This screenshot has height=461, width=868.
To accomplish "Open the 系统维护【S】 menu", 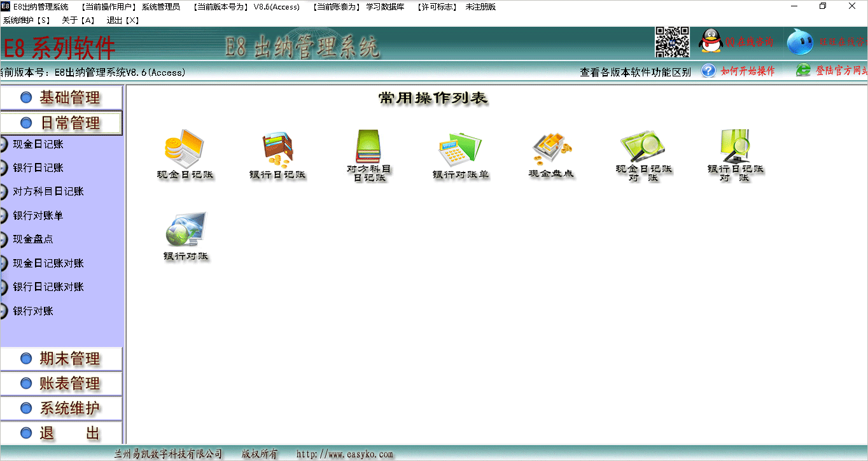I will 27,20.
